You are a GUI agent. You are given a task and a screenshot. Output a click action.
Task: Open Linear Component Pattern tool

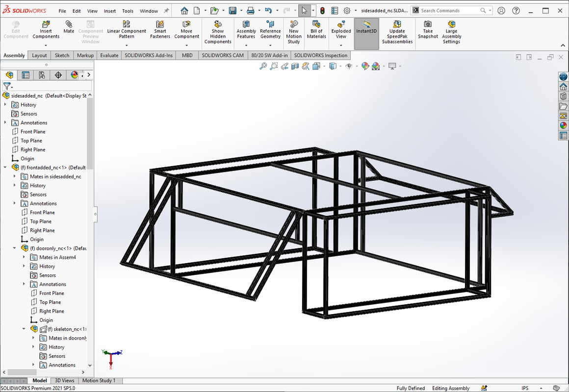coord(126,30)
